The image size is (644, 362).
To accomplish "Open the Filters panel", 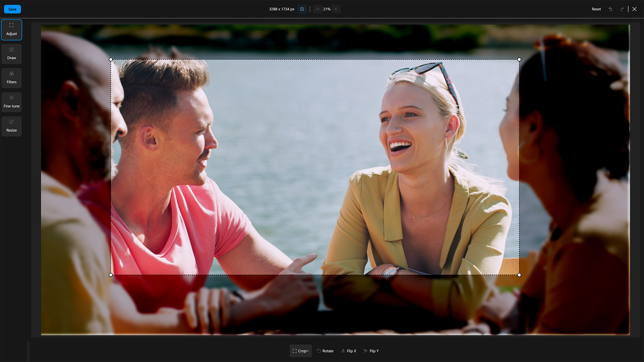I will (11, 78).
